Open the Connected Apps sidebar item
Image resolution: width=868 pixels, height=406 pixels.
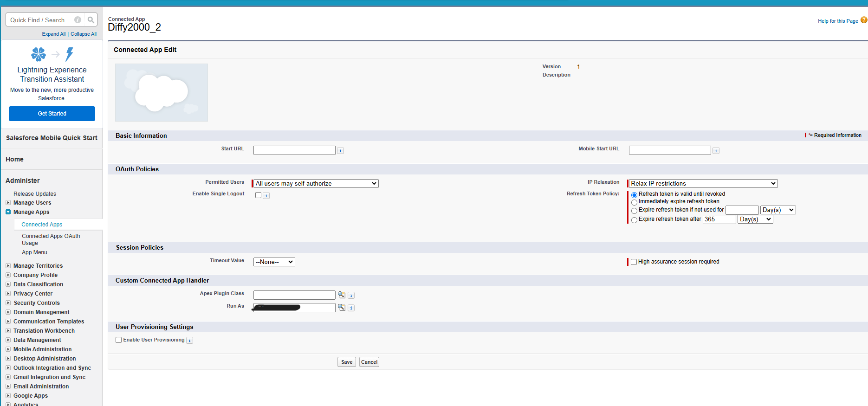[x=42, y=224]
